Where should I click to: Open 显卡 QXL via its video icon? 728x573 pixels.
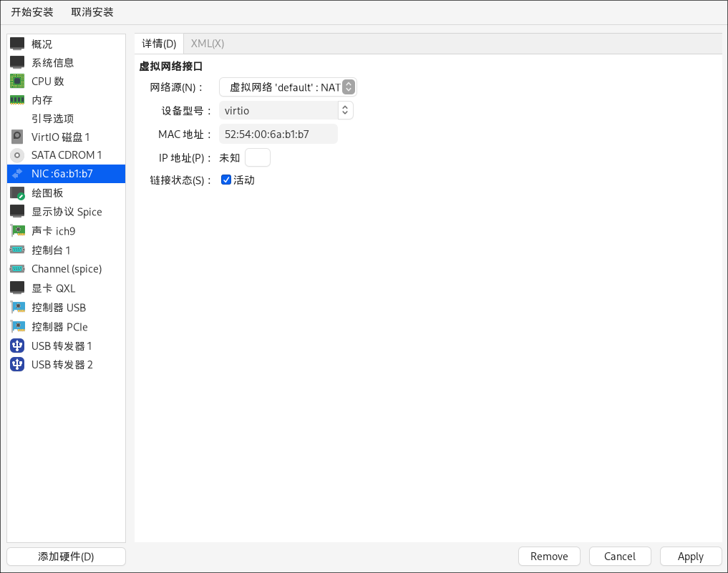pyautogui.click(x=17, y=288)
